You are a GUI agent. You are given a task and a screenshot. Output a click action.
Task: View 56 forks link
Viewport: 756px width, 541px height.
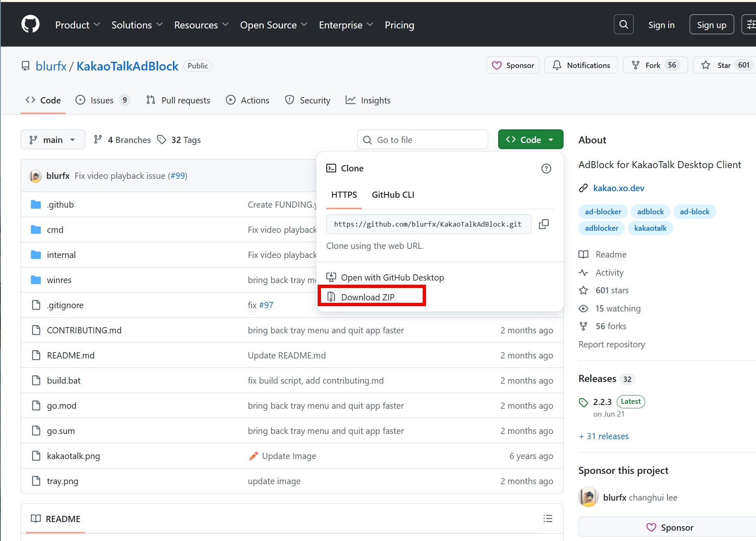pos(602,326)
